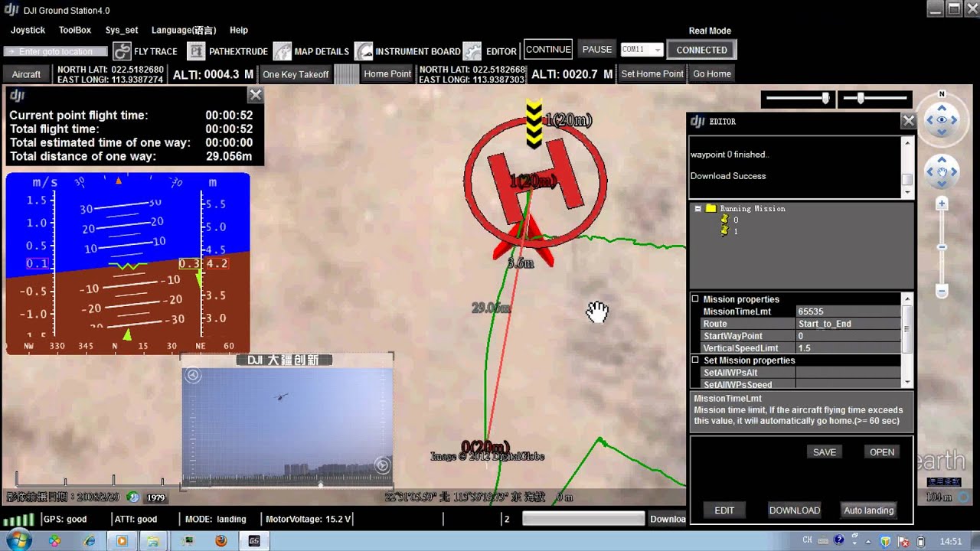Open the Editor toolbar icon
Screen dimensions: 980x551
(472, 51)
